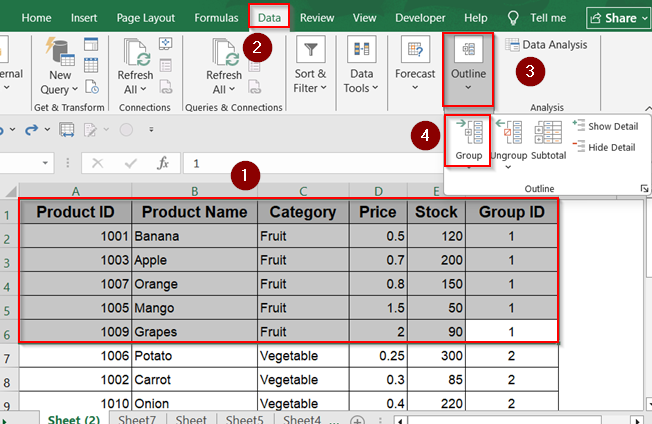
Task: Open the Redo history dropdown arrow
Action: 47,130
